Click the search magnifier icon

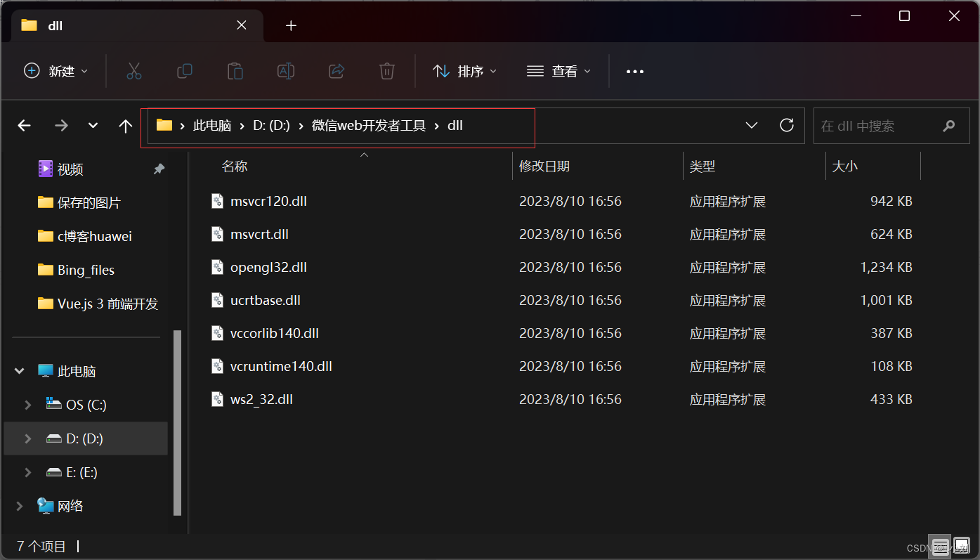949,126
